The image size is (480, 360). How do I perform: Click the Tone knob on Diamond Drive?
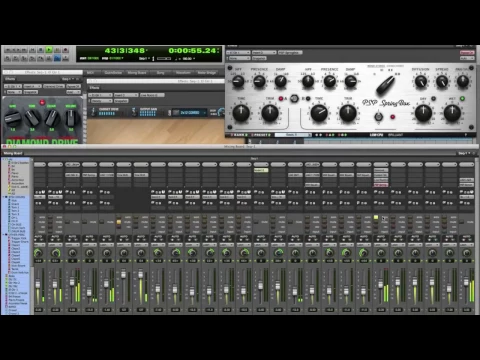(32, 118)
